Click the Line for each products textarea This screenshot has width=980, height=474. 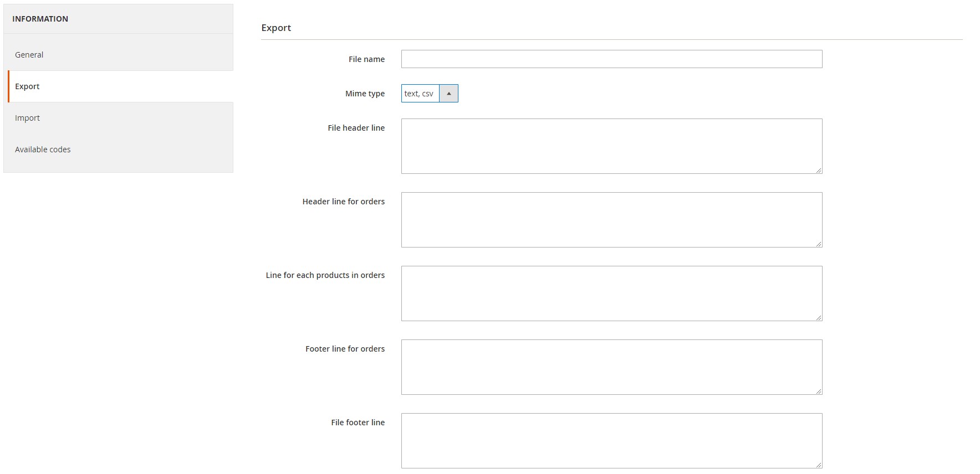611,293
